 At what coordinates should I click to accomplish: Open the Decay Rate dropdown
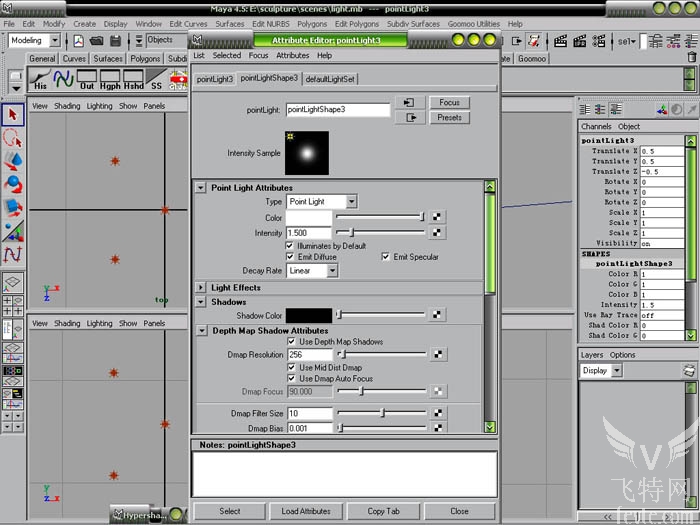click(312, 271)
